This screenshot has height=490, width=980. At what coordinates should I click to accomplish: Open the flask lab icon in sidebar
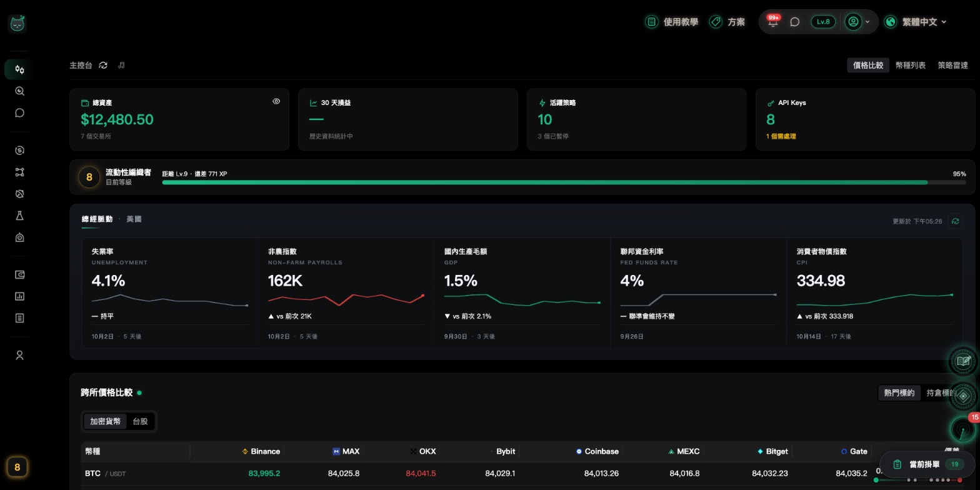[x=19, y=216]
